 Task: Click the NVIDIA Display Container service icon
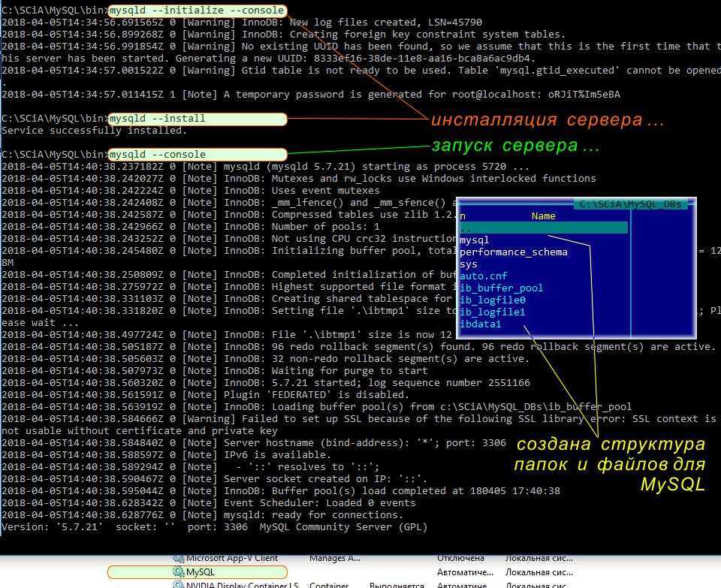coord(179,584)
